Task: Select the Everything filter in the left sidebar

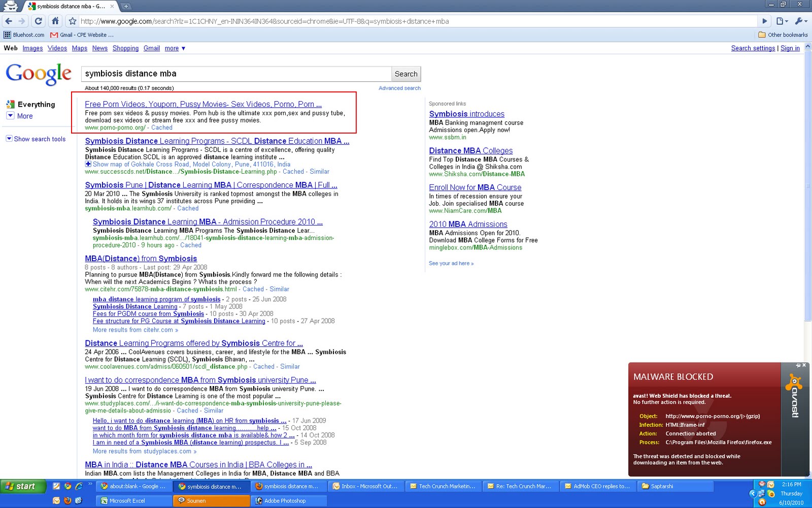Action: (30, 104)
